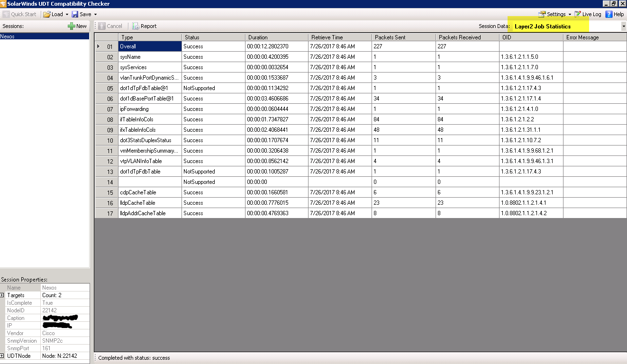627x364 pixels.
Task: Sort by the Retrieve Time column header
Action: (x=340, y=37)
